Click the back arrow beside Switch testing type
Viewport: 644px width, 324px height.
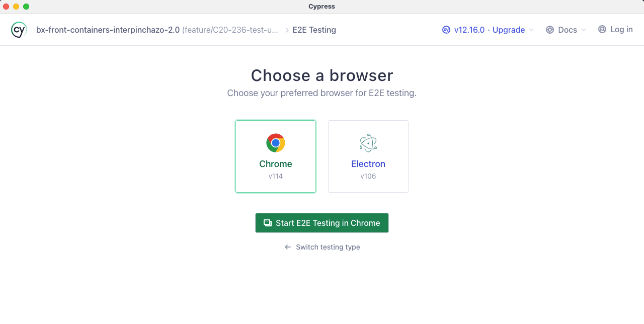tap(288, 247)
